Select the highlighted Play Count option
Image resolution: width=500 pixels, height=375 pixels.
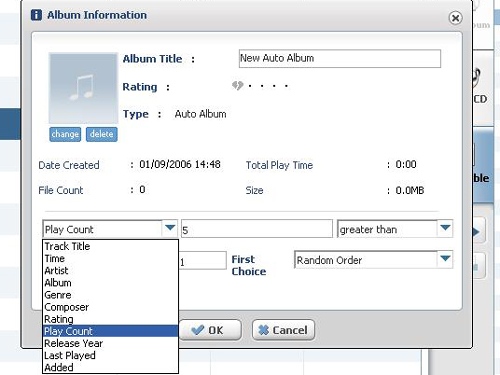point(111,331)
